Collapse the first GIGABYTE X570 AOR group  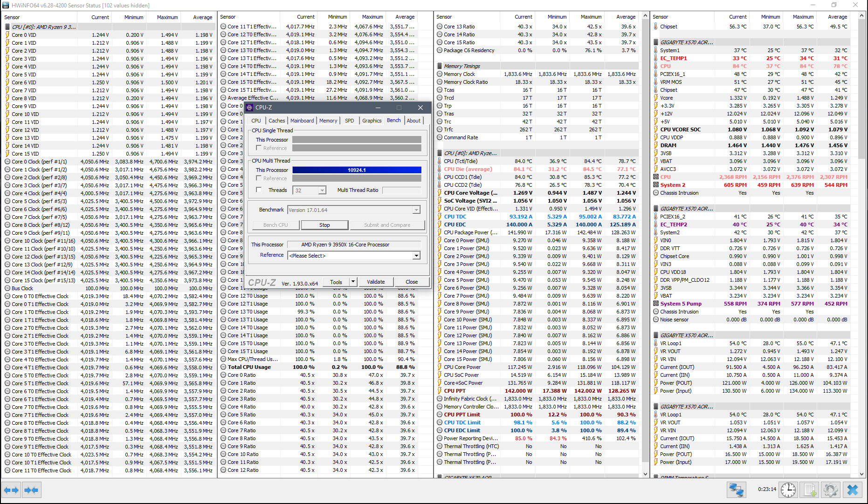coord(656,42)
